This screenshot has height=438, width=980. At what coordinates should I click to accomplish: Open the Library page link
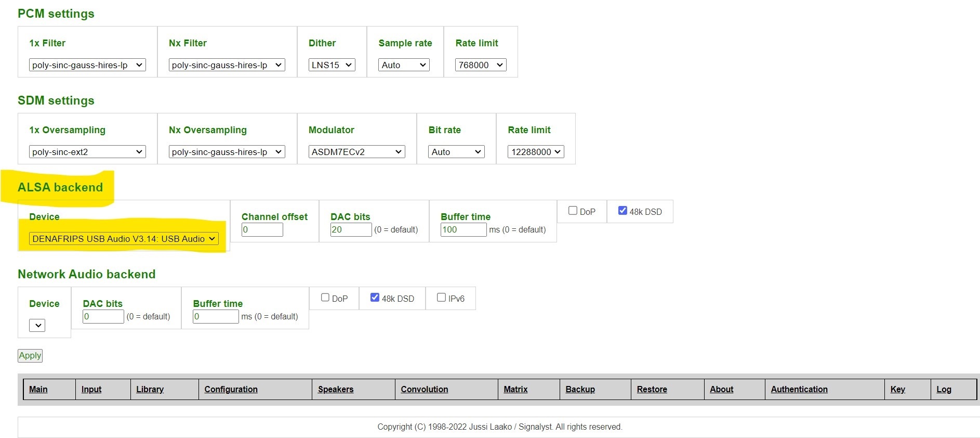pos(150,389)
